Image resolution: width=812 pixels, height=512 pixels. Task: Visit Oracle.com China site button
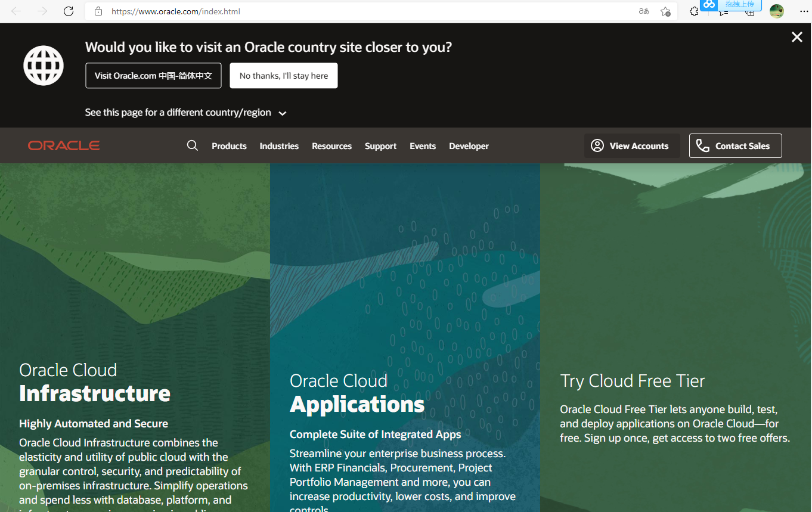(x=153, y=76)
